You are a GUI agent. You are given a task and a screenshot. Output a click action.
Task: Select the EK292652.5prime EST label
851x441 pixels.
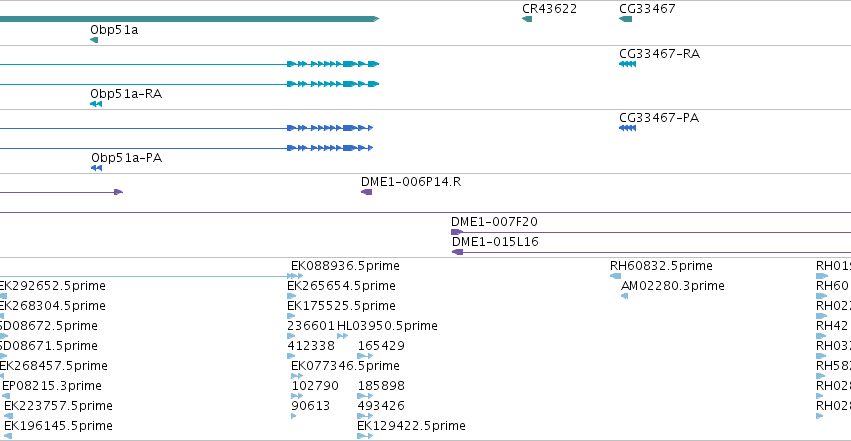point(53,286)
